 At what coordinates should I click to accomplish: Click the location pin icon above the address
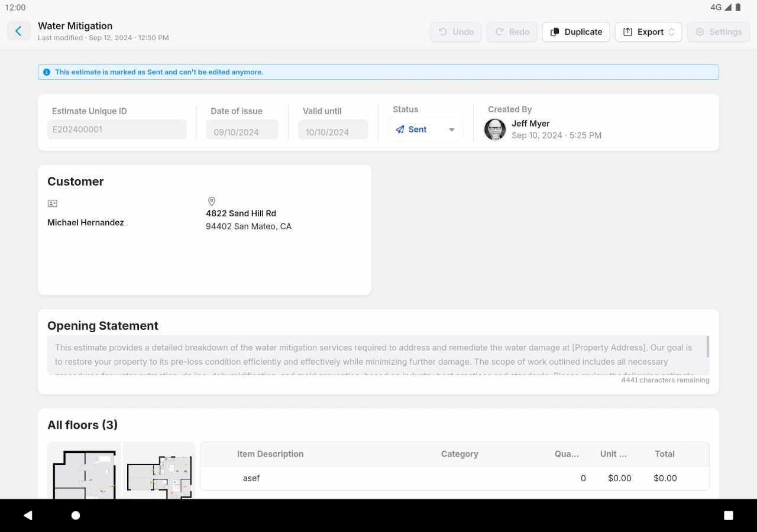(x=212, y=202)
